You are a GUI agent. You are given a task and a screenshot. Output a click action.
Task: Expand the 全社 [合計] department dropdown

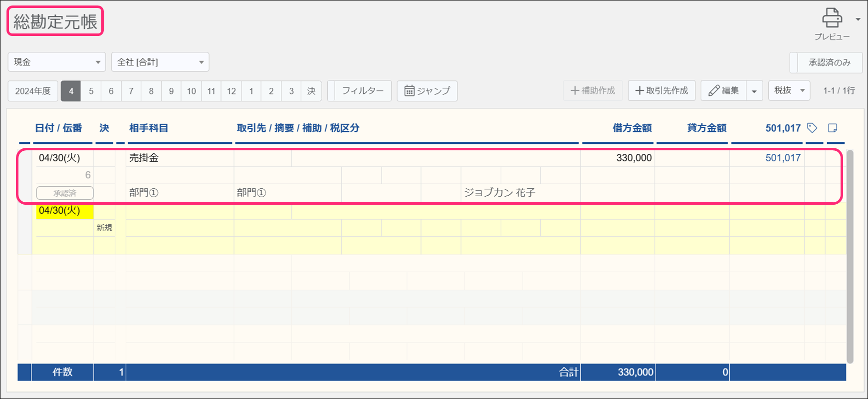160,62
